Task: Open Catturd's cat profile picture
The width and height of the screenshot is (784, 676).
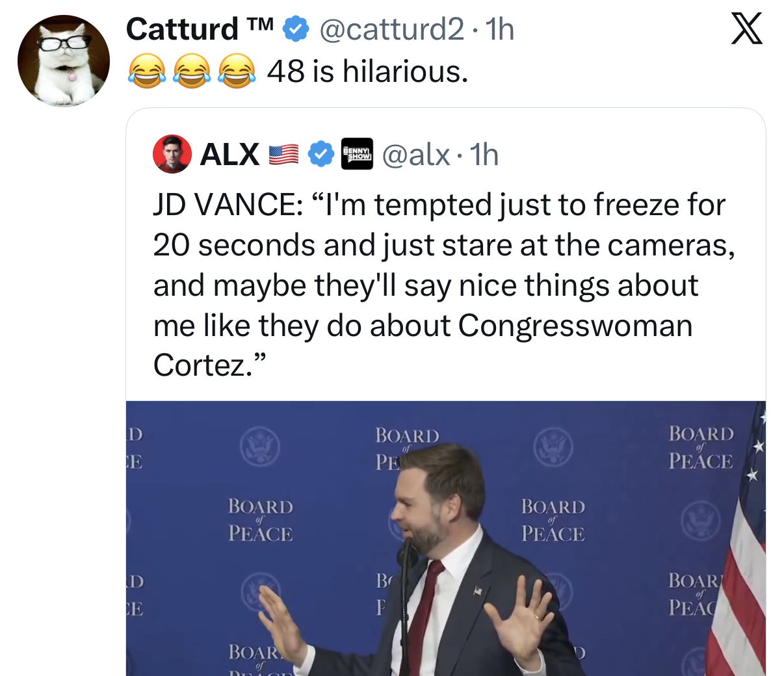Action: [x=64, y=60]
